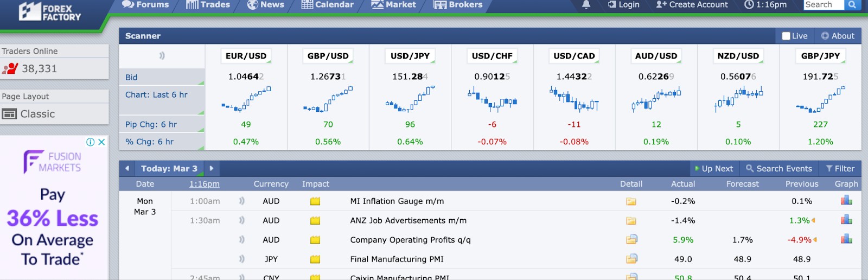Toggle the Live checkbox in Scanner
Image resolution: width=868 pixels, height=280 pixels.
(786, 36)
